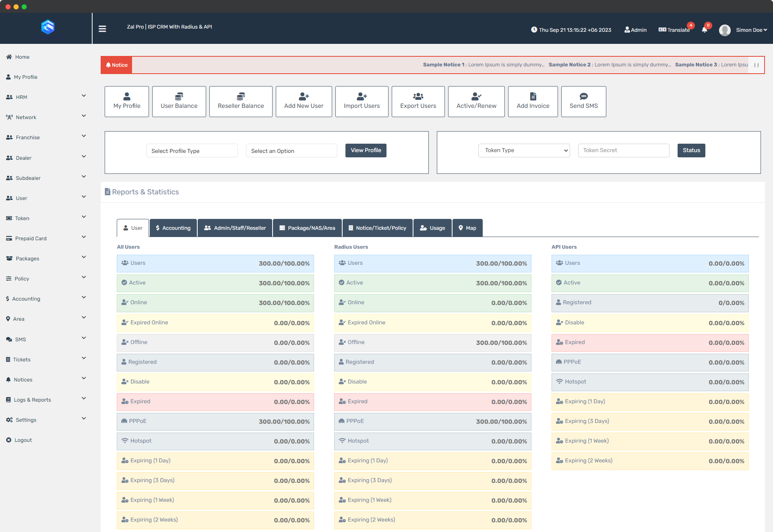Open Select an Option dropdown
This screenshot has width=773, height=532.
(291, 151)
